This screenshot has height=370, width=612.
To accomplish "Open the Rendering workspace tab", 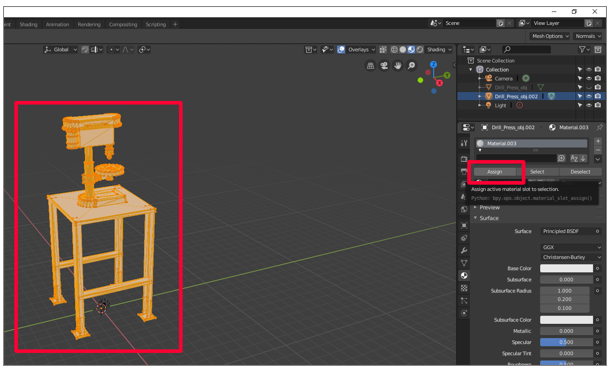I will click(x=89, y=24).
